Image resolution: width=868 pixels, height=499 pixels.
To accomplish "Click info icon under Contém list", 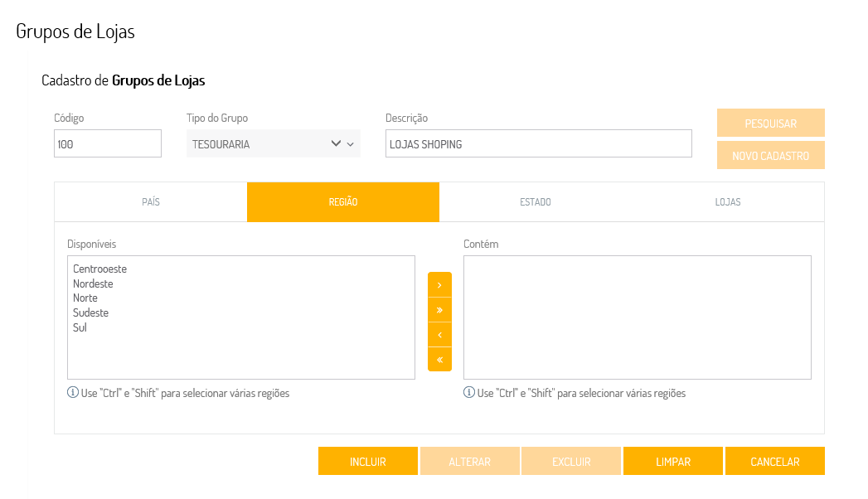I will [x=469, y=393].
